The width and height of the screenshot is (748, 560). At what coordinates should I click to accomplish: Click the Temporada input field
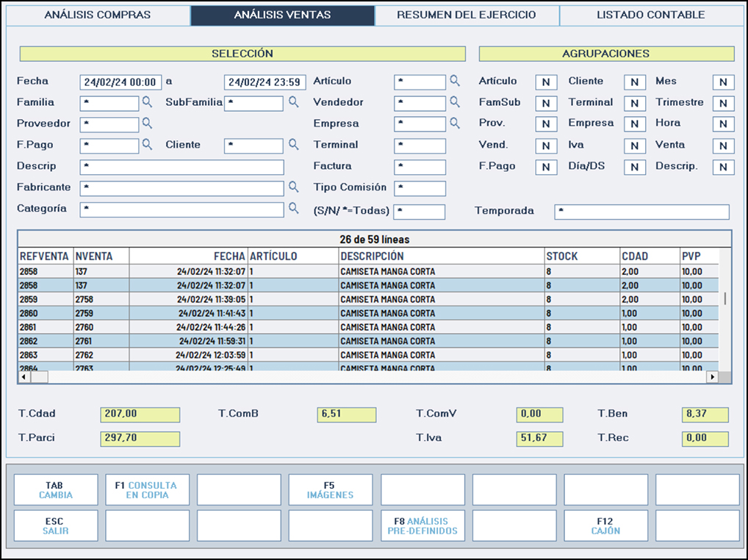coord(641,212)
